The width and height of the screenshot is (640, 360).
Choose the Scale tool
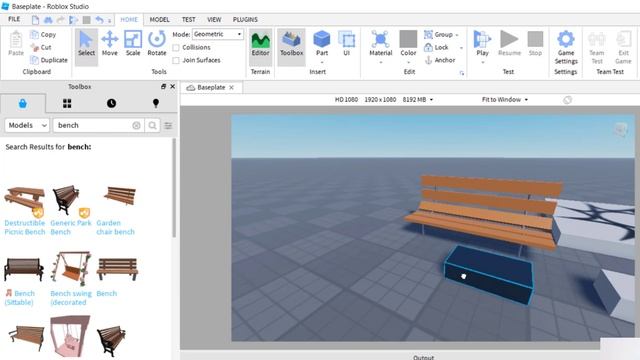pyautogui.click(x=133, y=44)
